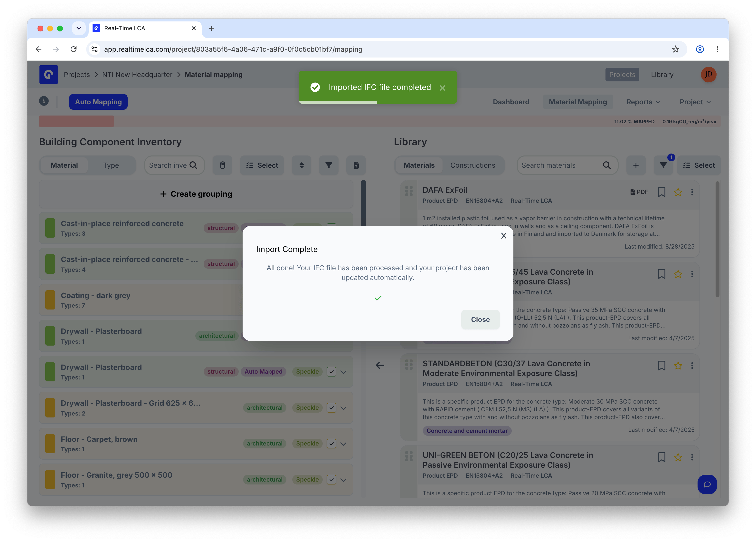The width and height of the screenshot is (756, 542).
Task: Open the JD user avatar menu
Action: [x=708, y=75]
